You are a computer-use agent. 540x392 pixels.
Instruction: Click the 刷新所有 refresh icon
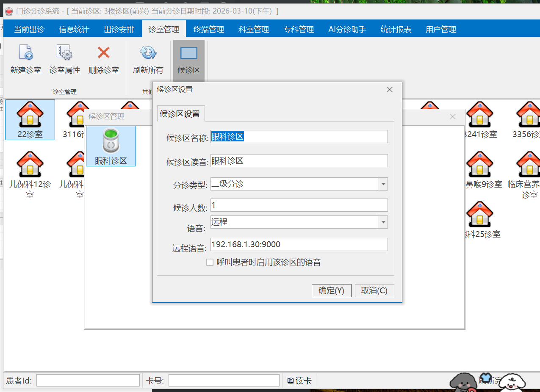(148, 53)
